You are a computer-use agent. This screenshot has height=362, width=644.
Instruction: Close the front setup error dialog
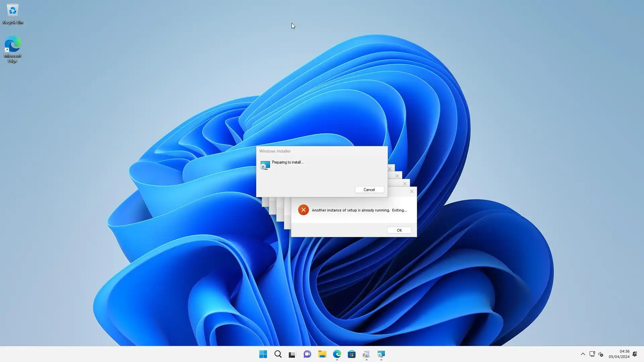412,191
